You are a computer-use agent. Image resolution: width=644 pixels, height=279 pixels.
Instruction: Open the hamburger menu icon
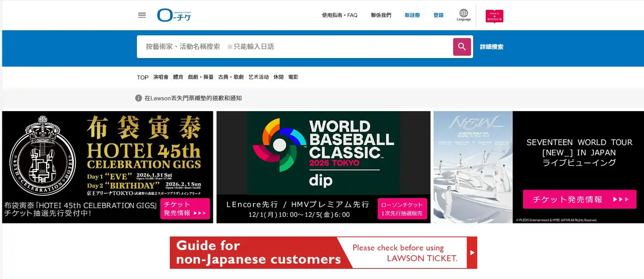coord(142,15)
